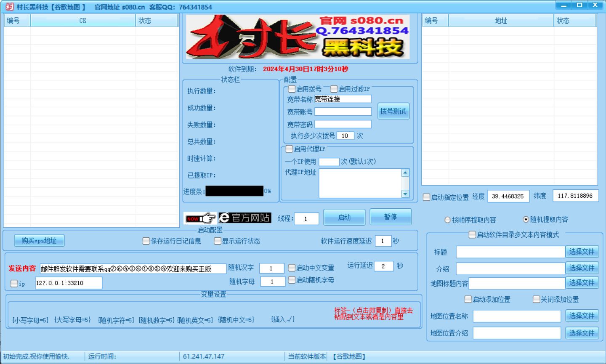This screenshot has width=606, height=364.
Task: Check the 关闭添加位置 option
Action: (x=536, y=299)
